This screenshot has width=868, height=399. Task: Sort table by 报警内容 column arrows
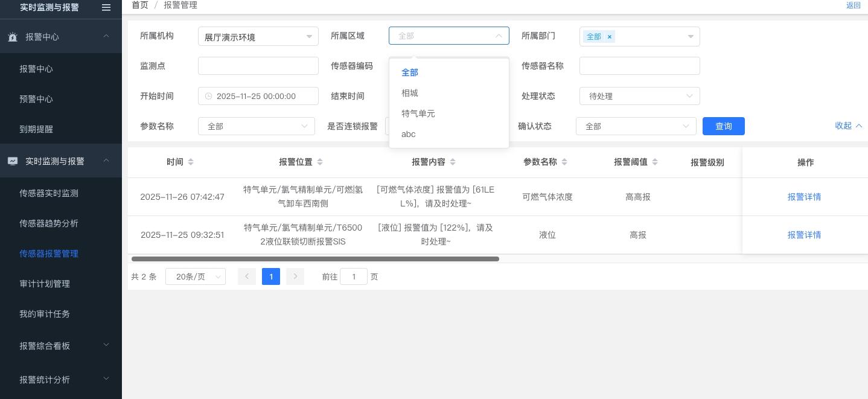click(x=453, y=162)
